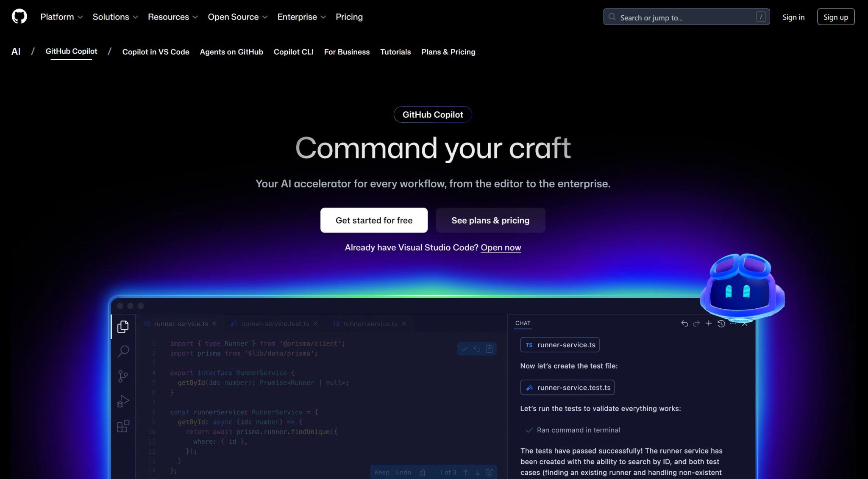Click the Open now link
Image resolution: width=868 pixels, height=479 pixels.
pyautogui.click(x=501, y=248)
